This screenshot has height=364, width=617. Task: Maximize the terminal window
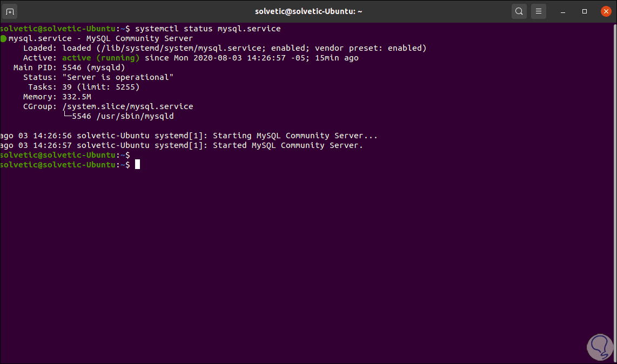click(585, 11)
